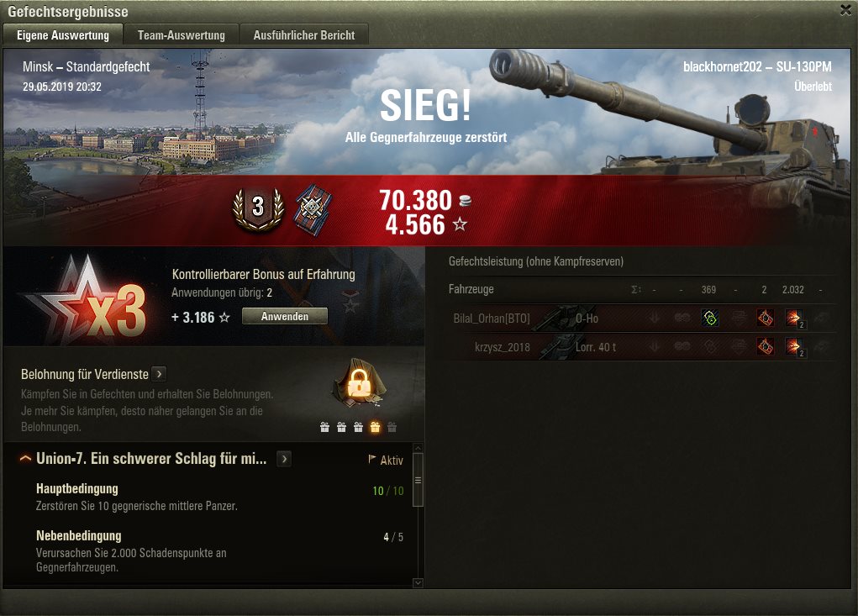The image size is (858, 616).
Task: Open the Ausführlicher Bericht tab
Action: coord(303,35)
